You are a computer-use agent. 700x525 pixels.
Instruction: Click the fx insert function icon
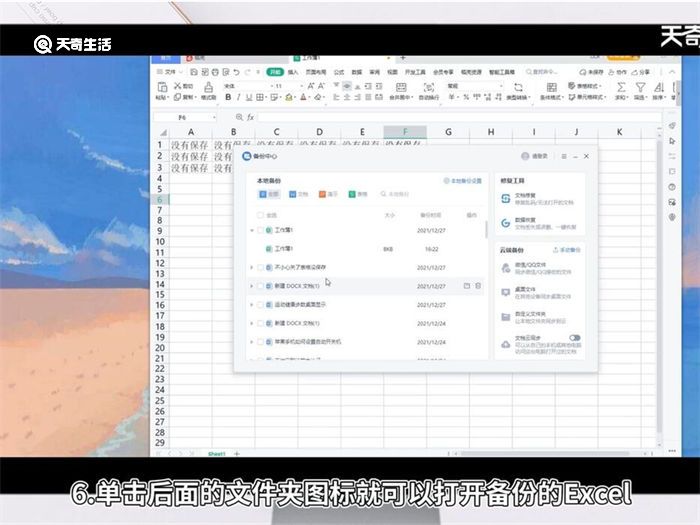250,117
